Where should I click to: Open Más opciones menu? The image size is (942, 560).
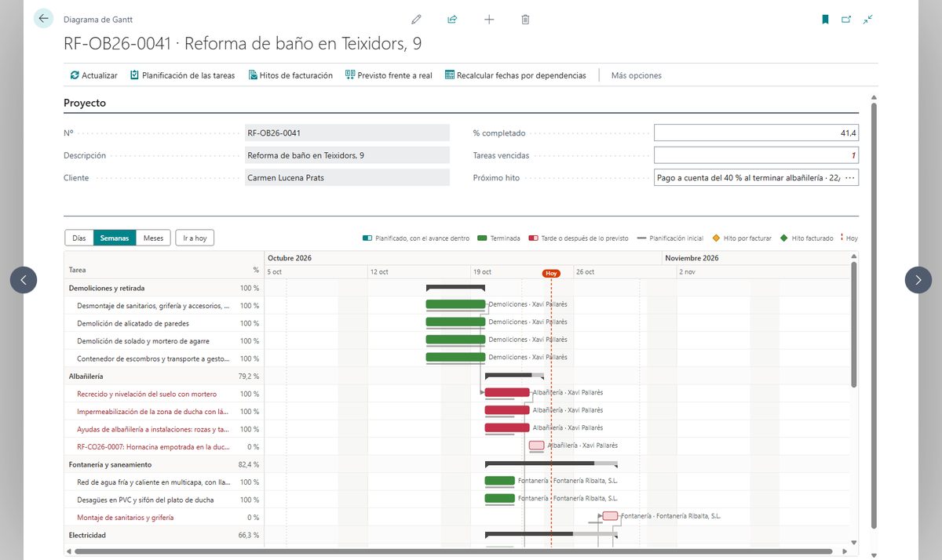(x=637, y=75)
